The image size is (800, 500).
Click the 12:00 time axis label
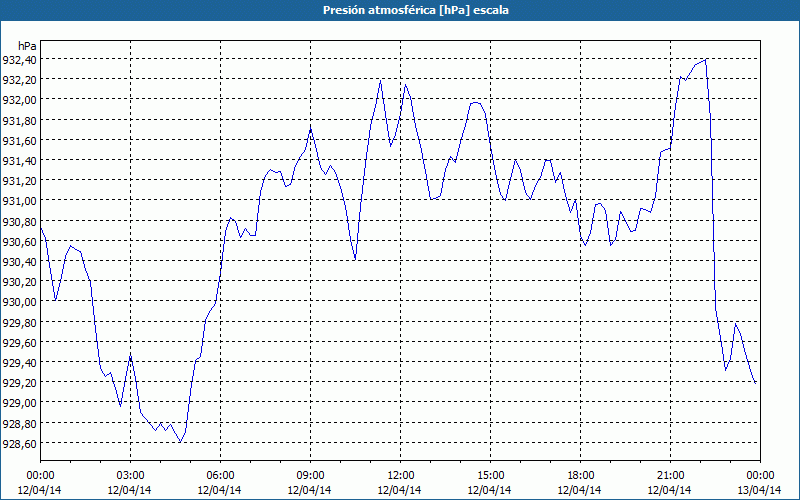pyautogui.click(x=401, y=476)
